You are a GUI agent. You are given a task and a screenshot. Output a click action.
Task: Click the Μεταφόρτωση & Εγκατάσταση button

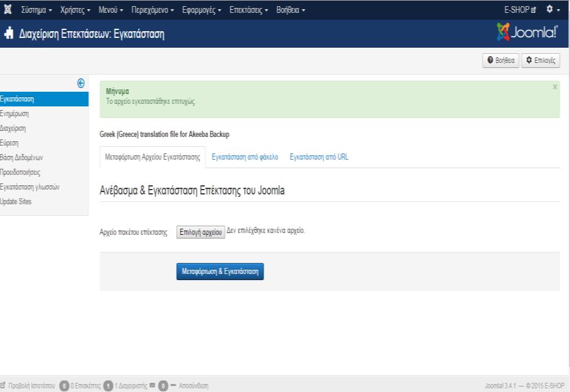220,272
